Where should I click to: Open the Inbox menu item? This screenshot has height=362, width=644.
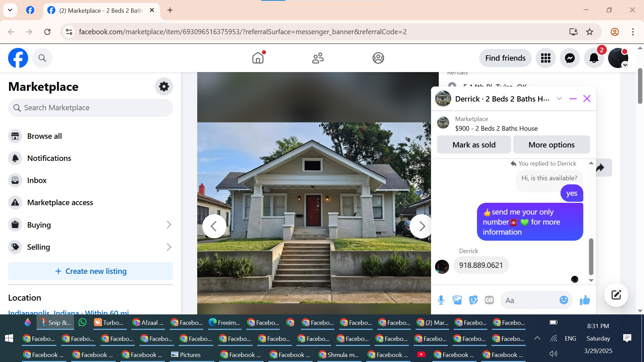point(37,180)
